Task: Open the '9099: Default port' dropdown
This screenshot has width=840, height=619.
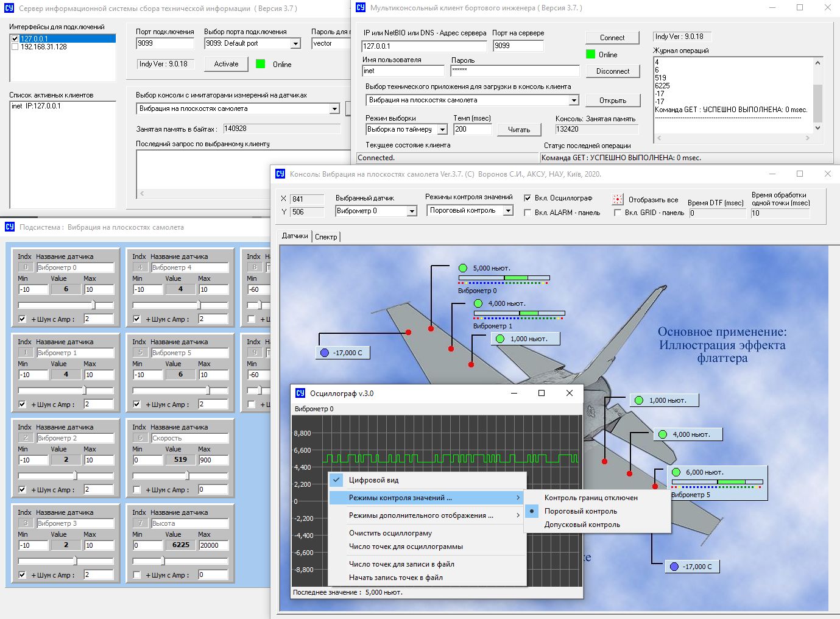Action: [x=295, y=43]
